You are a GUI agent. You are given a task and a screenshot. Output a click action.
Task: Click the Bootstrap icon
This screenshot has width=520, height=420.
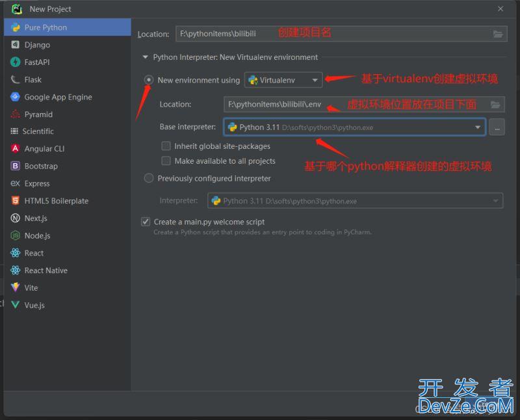pyautogui.click(x=15, y=166)
